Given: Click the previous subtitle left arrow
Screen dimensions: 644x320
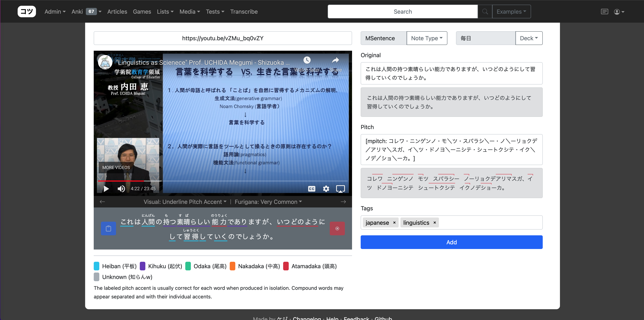Looking at the screenshot, I should tap(102, 202).
